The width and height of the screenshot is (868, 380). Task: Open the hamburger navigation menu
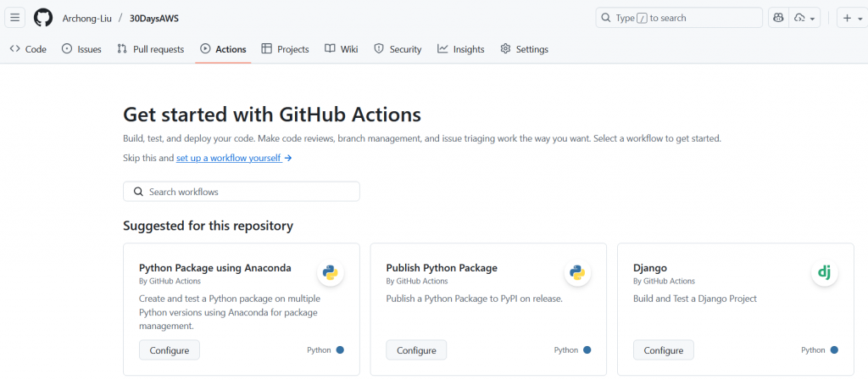tap(15, 18)
